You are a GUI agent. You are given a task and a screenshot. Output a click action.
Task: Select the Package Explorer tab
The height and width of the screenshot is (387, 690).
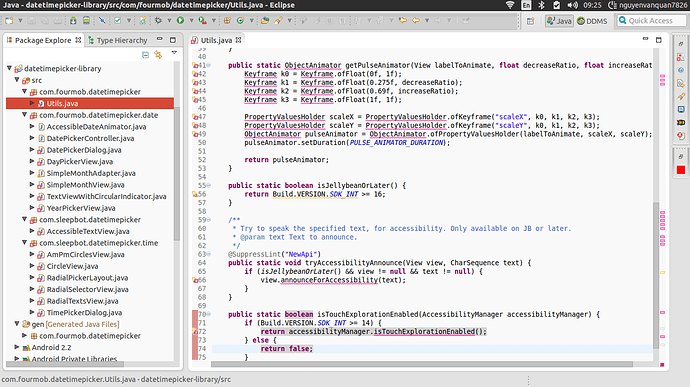coord(43,40)
